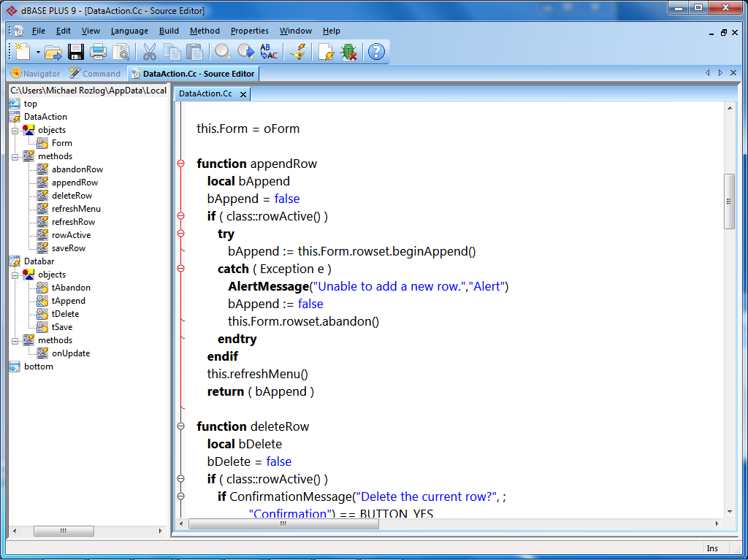Open the Properties menu
Image resolution: width=748 pixels, height=560 pixels.
pos(250,31)
